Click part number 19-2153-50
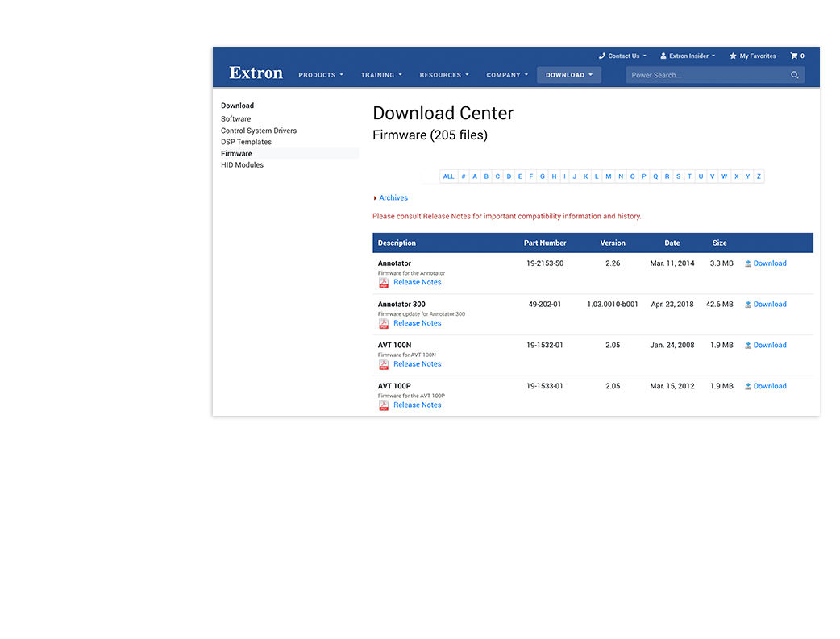The image size is (840, 639). (x=545, y=263)
